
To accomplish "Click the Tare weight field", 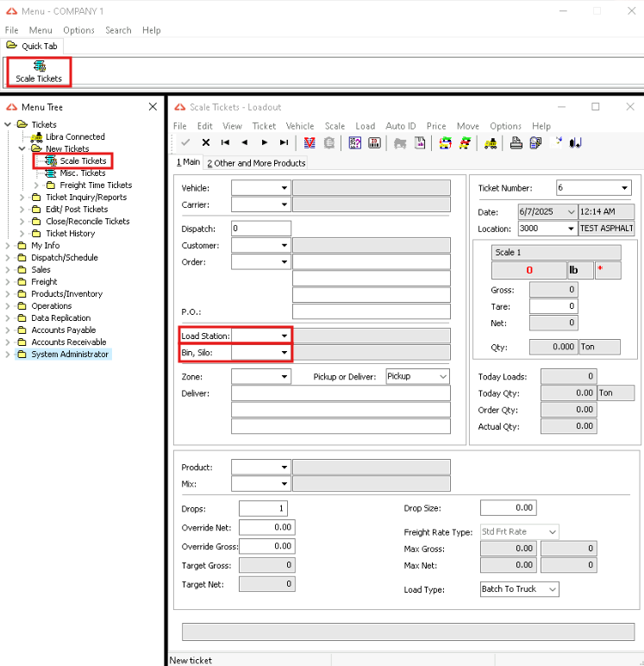I will tap(553, 306).
